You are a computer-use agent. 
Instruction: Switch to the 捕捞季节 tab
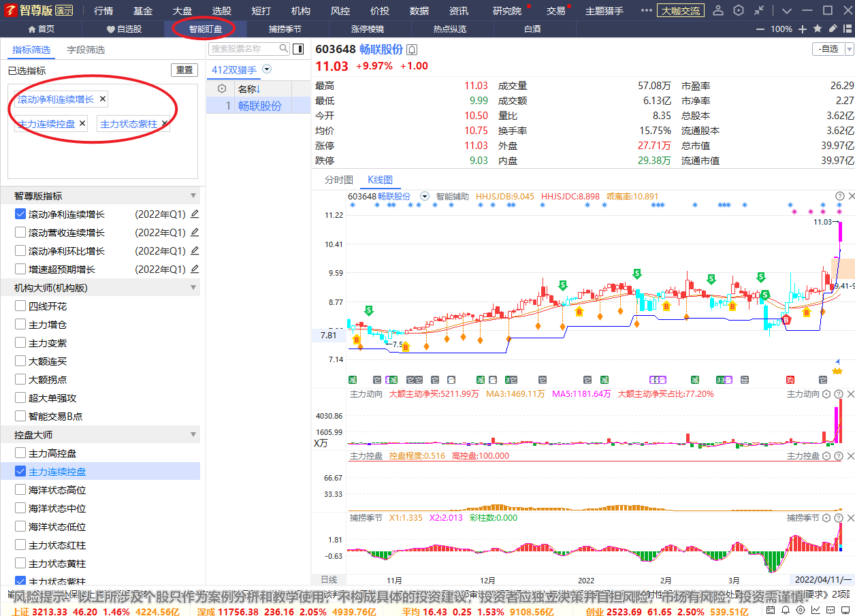tap(285, 29)
